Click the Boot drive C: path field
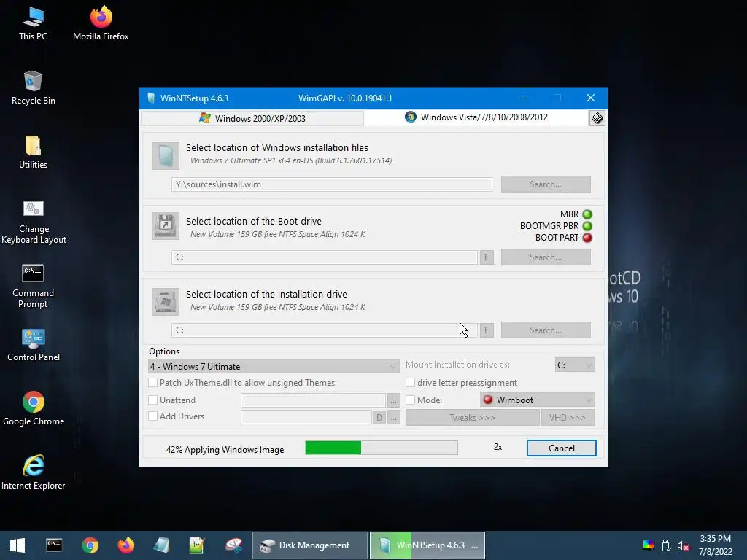The height and width of the screenshot is (560, 747). (x=325, y=257)
